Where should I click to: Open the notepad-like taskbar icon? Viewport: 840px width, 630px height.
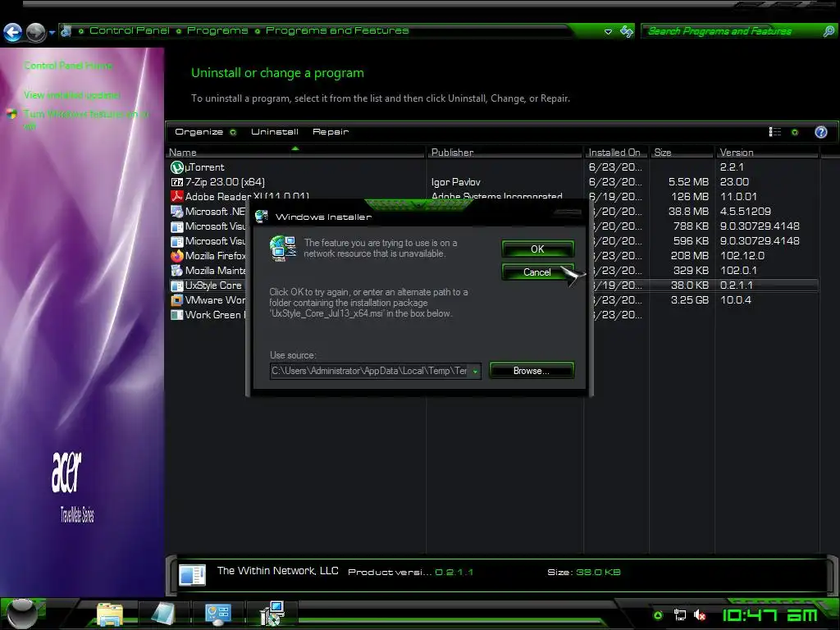(163, 614)
